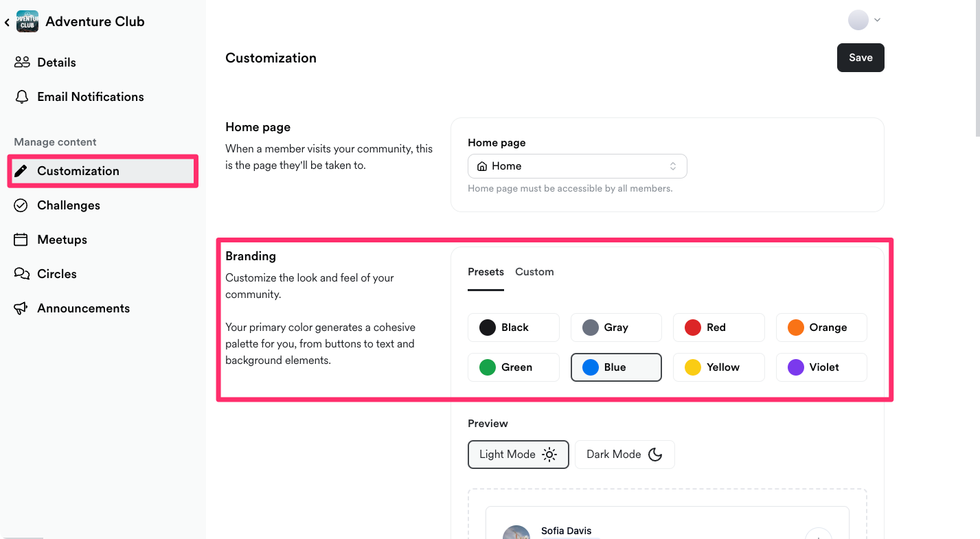Open Circles via the chat bubbles icon
The height and width of the screenshot is (539, 980).
tap(22, 274)
